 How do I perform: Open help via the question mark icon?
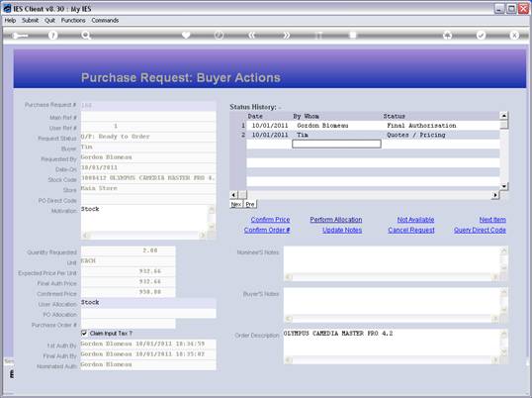tap(52, 36)
